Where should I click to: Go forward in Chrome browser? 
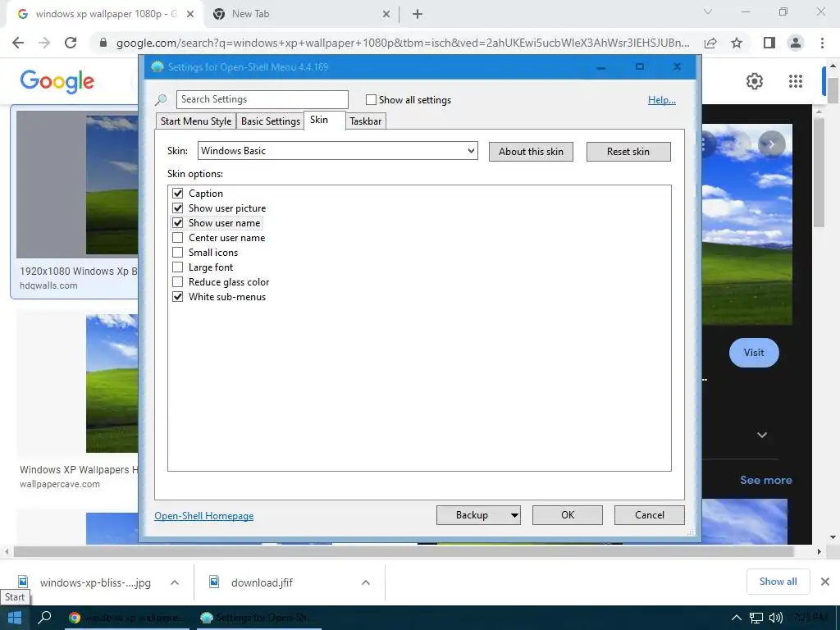(44, 43)
